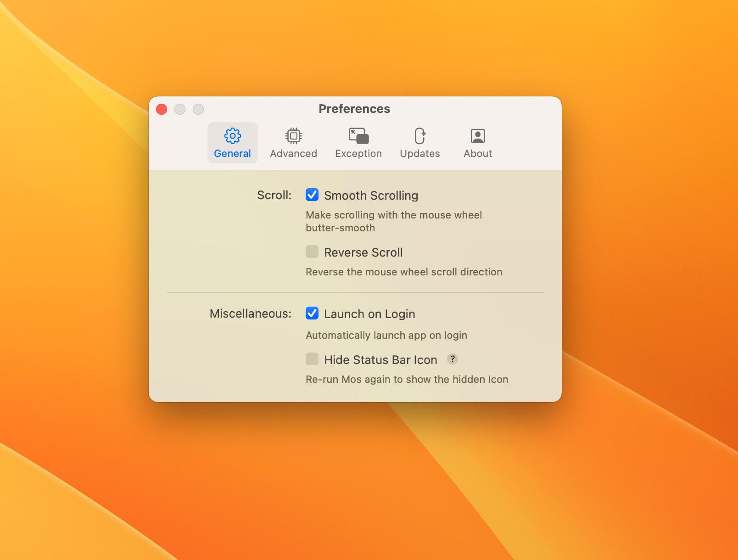Click the 'Preferences' window title
Screen dimensions: 738x560
(354, 109)
